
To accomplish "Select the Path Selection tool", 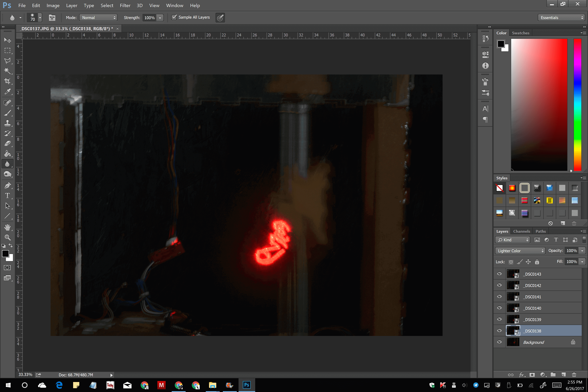I will point(7,206).
